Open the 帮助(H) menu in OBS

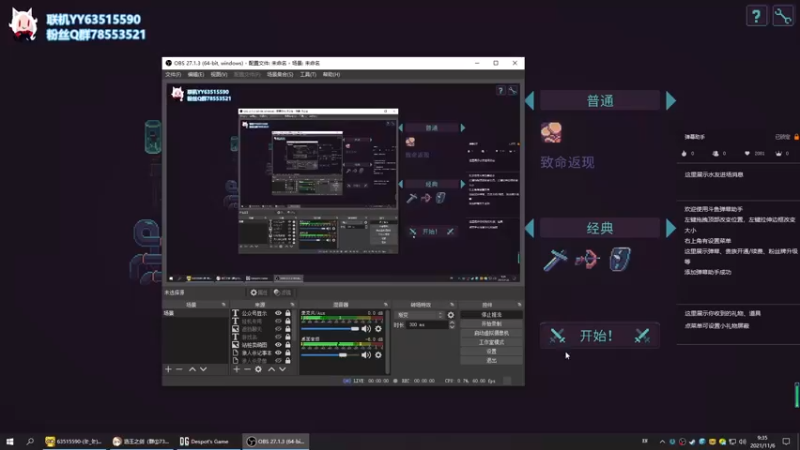331,74
